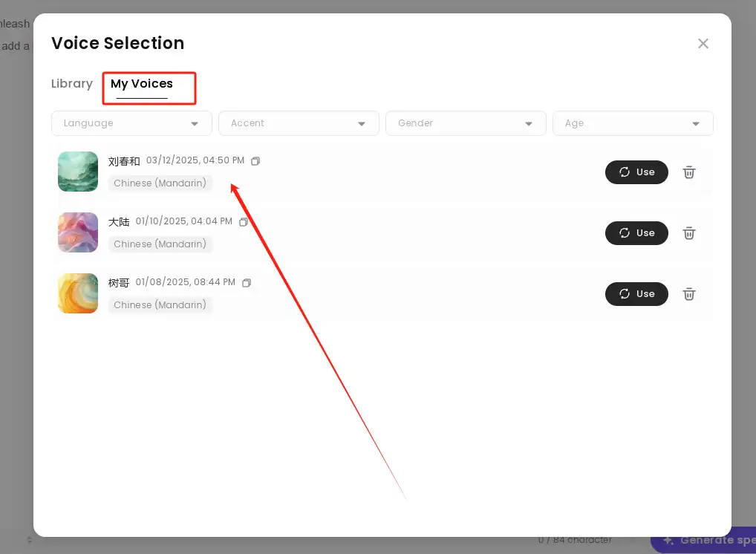Image resolution: width=756 pixels, height=554 pixels.
Task: Delete the 树哥 voice with trash icon
Action: (x=689, y=294)
